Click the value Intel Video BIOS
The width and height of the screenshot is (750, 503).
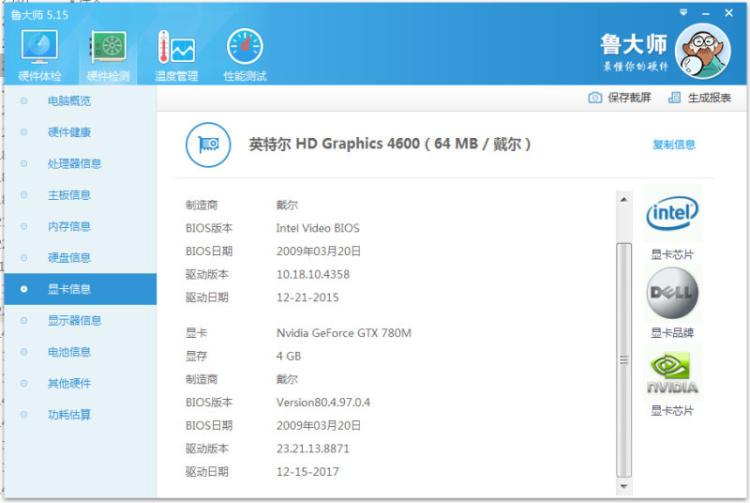tap(318, 228)
